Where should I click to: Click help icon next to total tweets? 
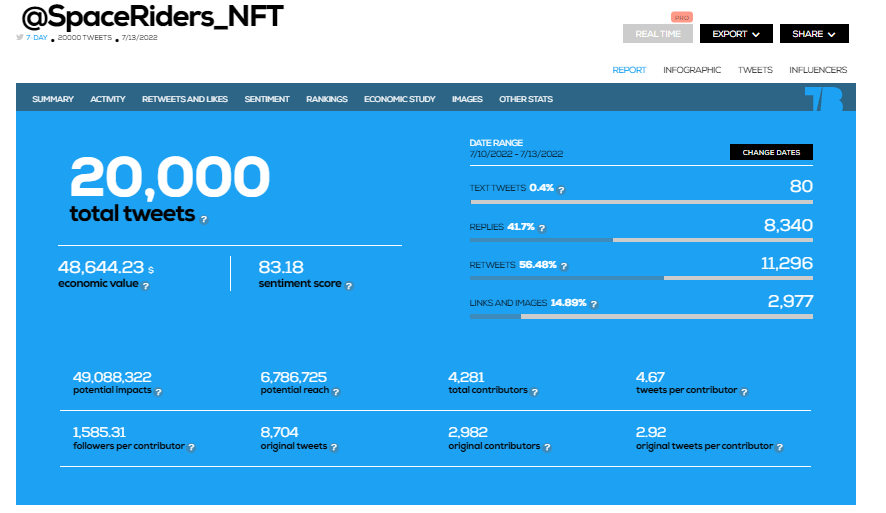click(x=204, y=219)
